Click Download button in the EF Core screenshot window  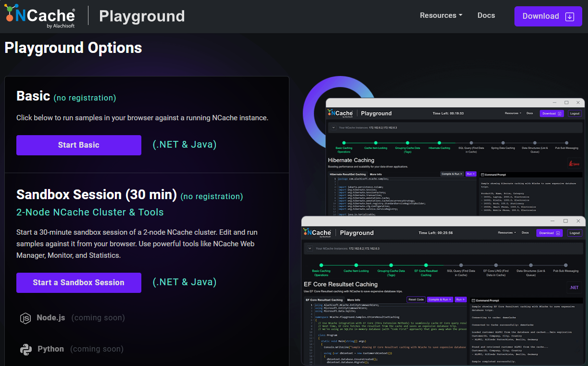coord(549,233)
